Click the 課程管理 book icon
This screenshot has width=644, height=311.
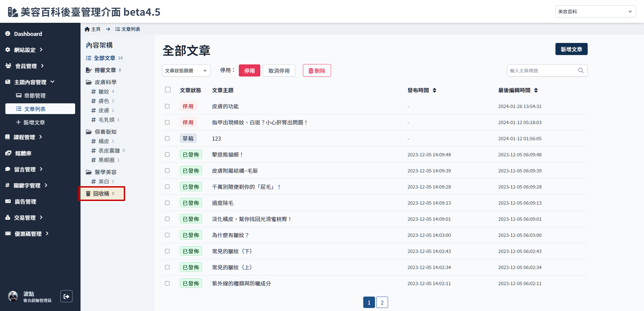click(x=7, y=137)
